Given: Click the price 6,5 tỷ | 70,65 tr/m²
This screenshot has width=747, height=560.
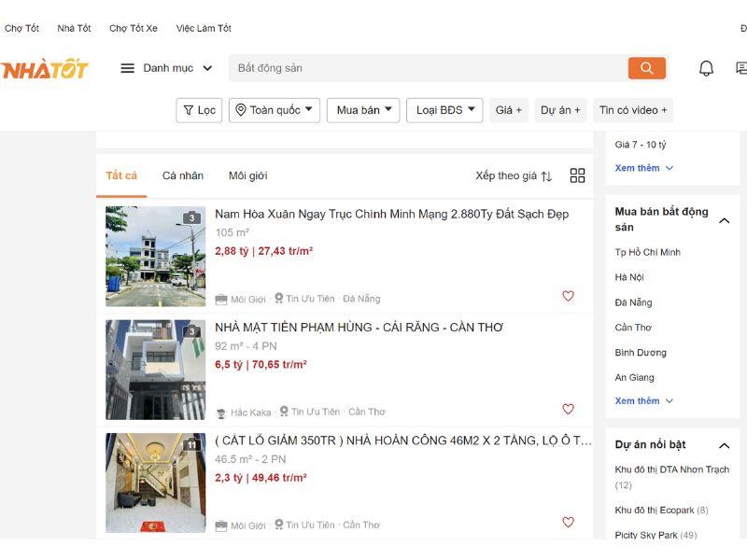Looking at the screenshot, I should pos(261,364).
